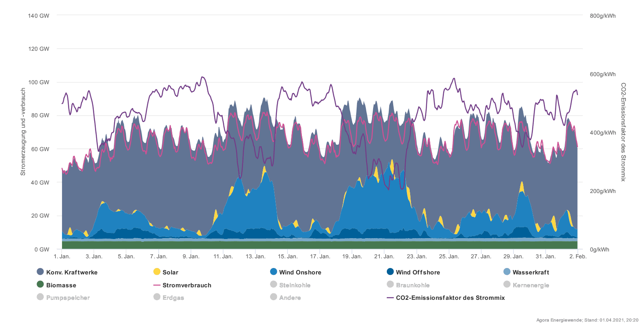Toggle the Biomasse legend entry
644x324 pixels.
click(x=56, y=285)
